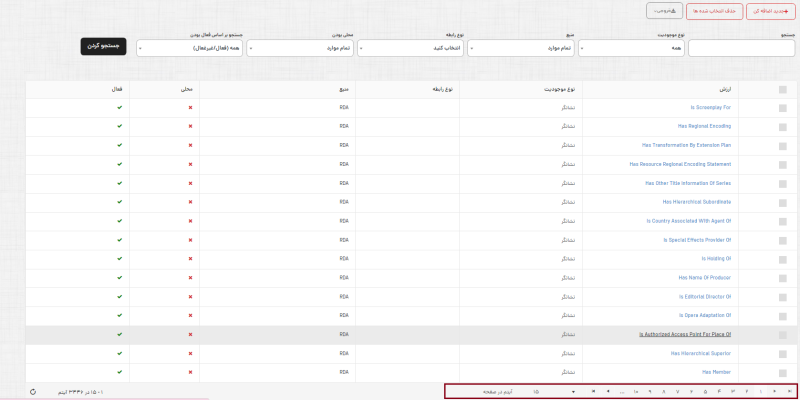Expand the منبع filter dropdown
Viewport: 800px width, 400px height.
(520, 48)
